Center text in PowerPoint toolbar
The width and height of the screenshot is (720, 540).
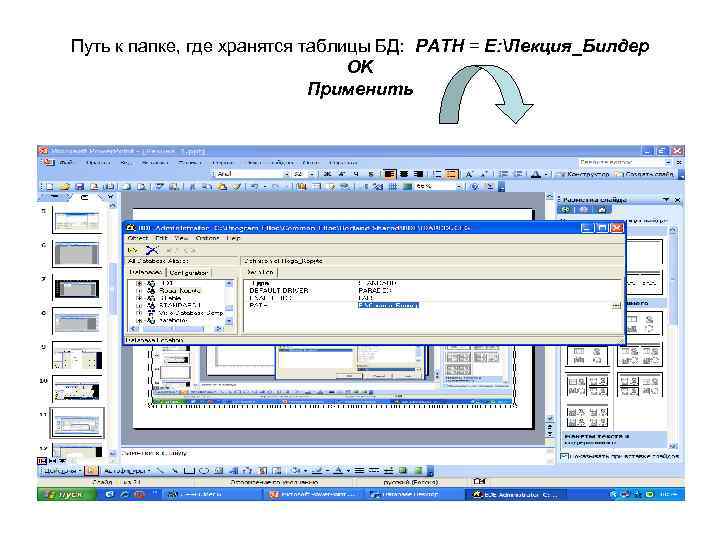click(404, 174)
